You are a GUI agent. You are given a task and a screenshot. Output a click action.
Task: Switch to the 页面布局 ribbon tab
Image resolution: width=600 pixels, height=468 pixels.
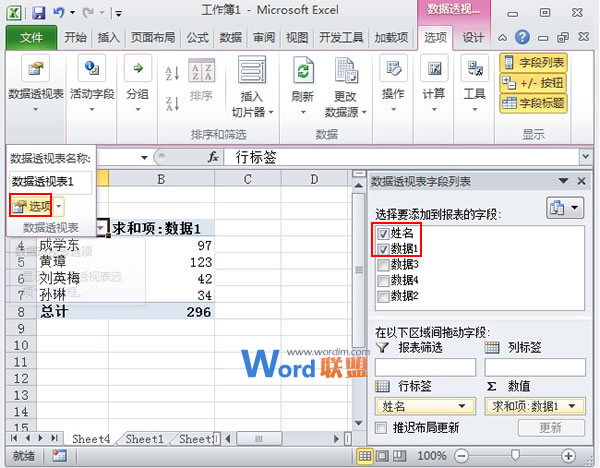(x=153, y=38)
